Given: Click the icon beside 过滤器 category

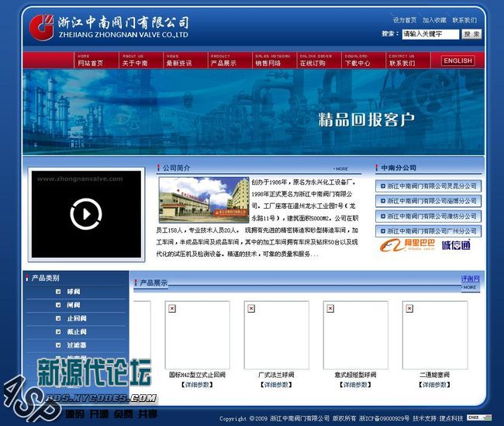Looking at the screenshot, I should [x=58, y=345].
